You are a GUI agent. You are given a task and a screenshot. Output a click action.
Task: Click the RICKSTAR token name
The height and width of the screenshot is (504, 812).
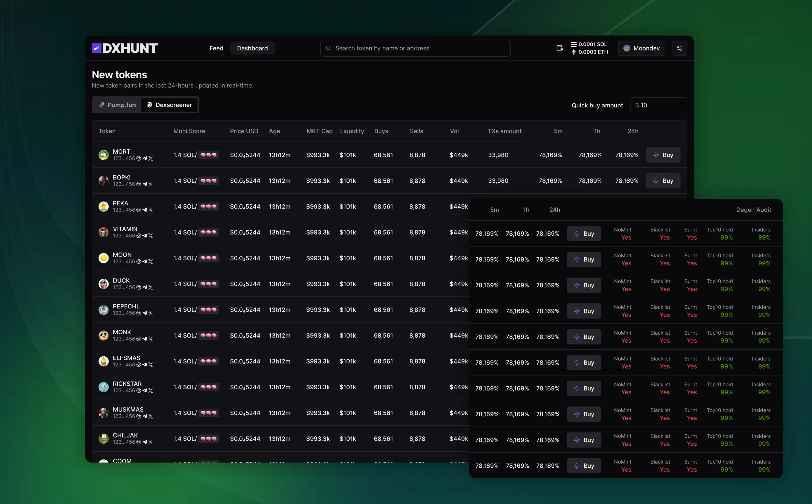(127, 384)
